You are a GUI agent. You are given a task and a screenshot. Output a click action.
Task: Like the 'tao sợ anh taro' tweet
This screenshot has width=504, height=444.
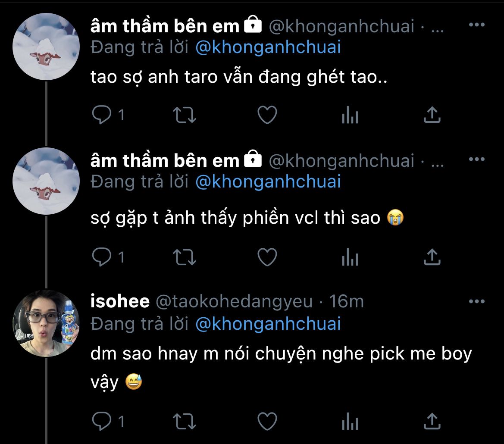(x=267, y=115)
